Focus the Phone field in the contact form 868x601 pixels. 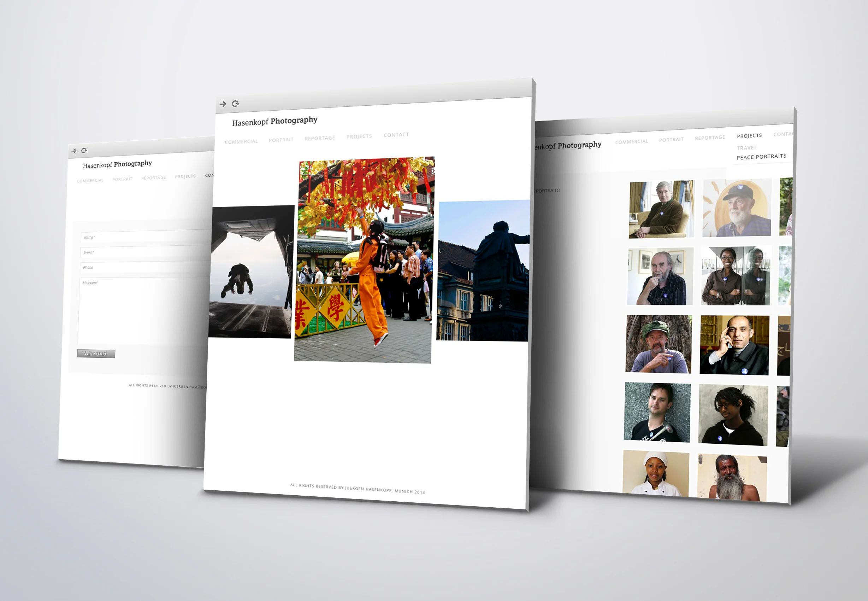coord(145,267)
